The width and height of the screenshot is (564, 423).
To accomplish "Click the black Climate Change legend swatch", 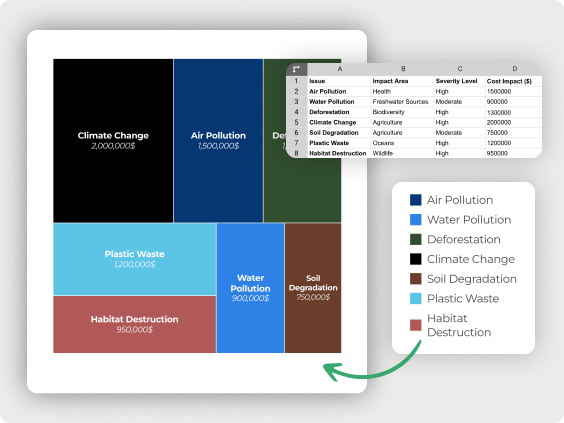I will [x=415, y=259].
